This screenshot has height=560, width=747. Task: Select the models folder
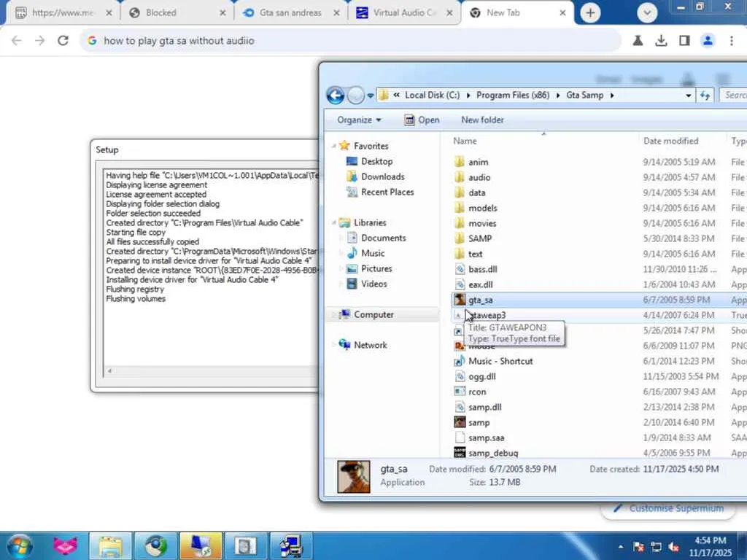[482, 208]
